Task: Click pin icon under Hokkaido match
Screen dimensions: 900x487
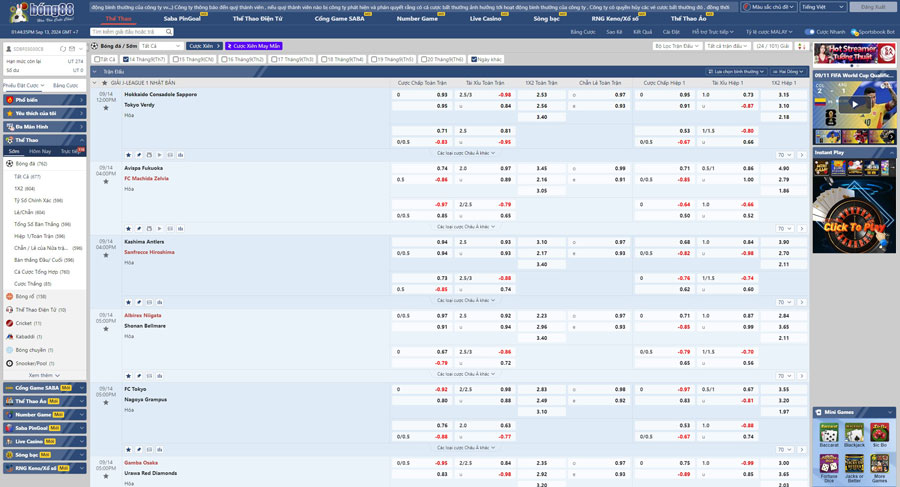Action: 139,155
